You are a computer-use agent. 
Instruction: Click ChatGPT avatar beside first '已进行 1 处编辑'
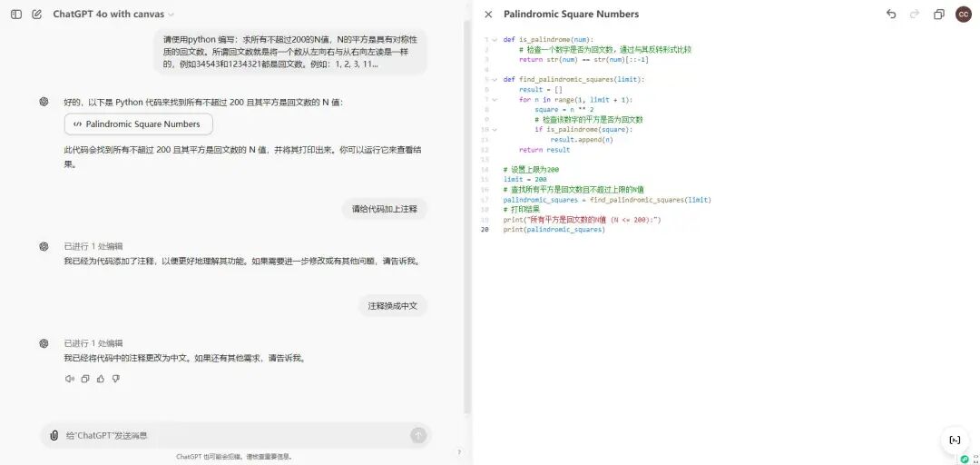click(x=44, y=247)
